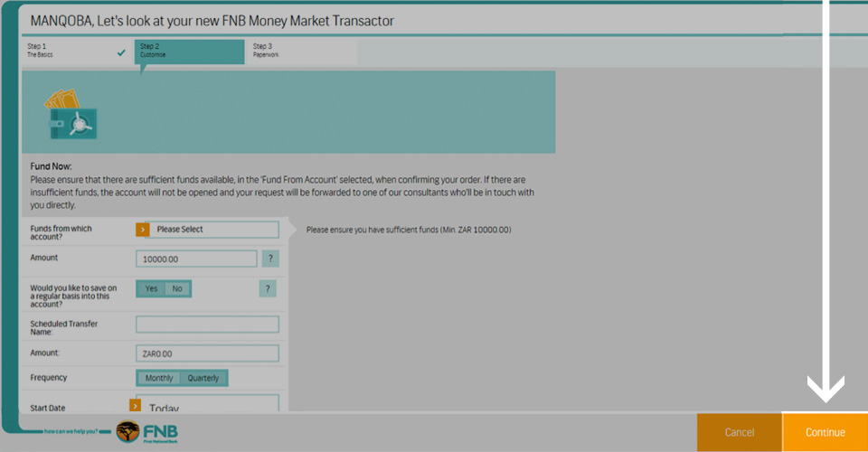Choose Monthly frequency
This screenshot has height=452, width=868.
click(x=159, y=379)
